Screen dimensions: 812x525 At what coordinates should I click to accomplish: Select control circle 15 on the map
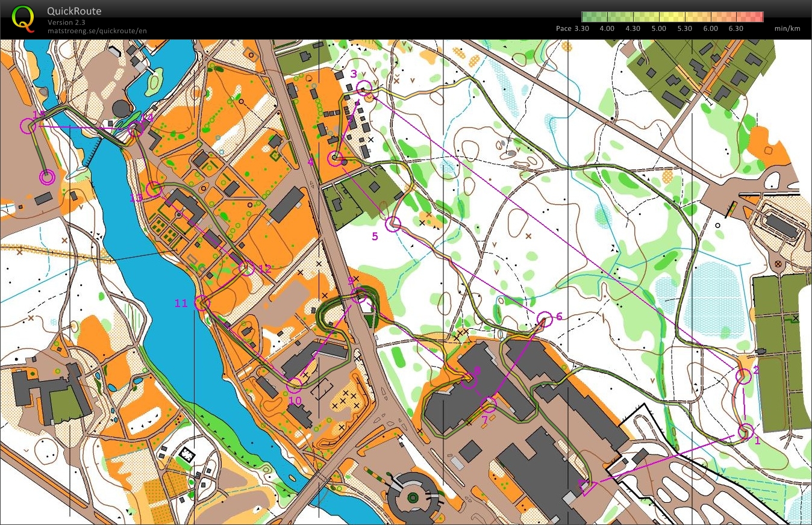point(28,126)
